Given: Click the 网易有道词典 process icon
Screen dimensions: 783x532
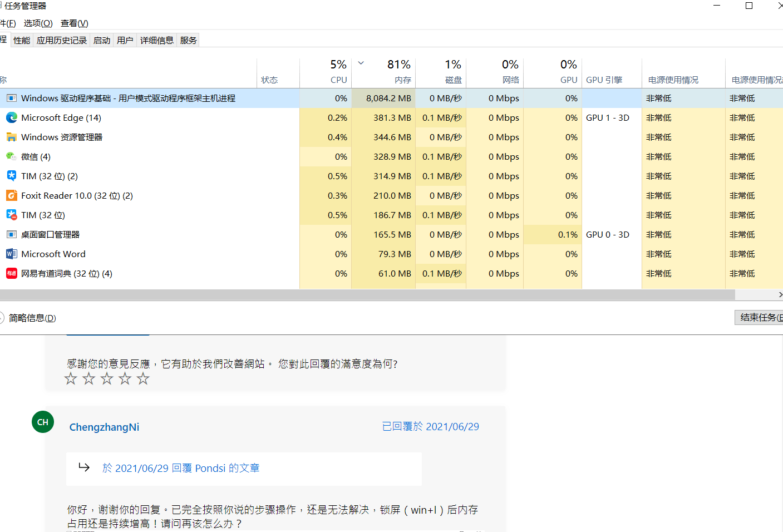Looking at the screenshot, I should (11, 274).
